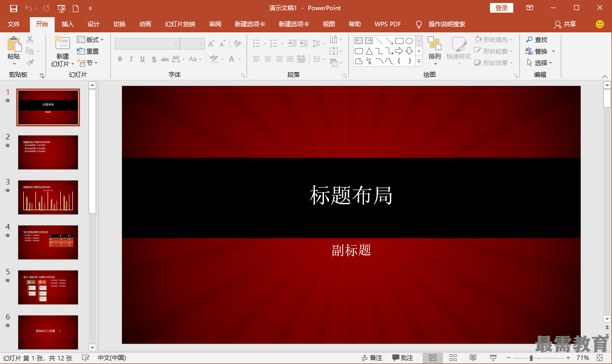Toggle Bold formatting
612x364 pixels.
coord(120,59)
